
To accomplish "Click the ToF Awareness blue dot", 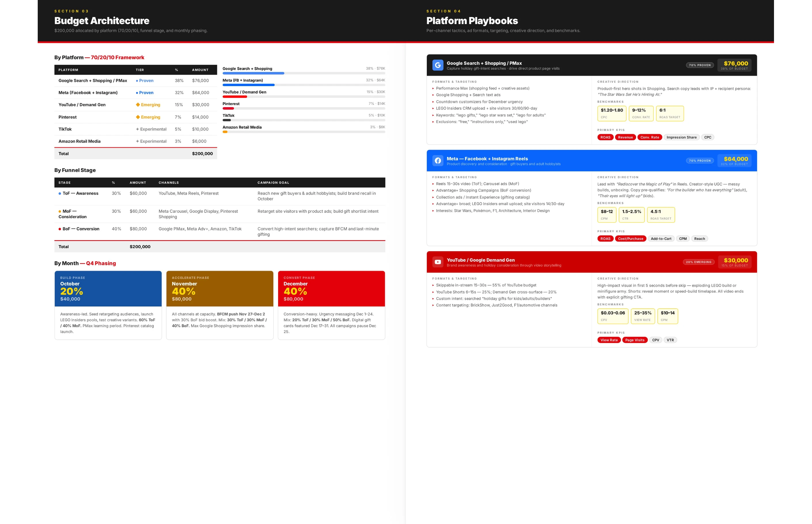I will [x=60, y=193].
